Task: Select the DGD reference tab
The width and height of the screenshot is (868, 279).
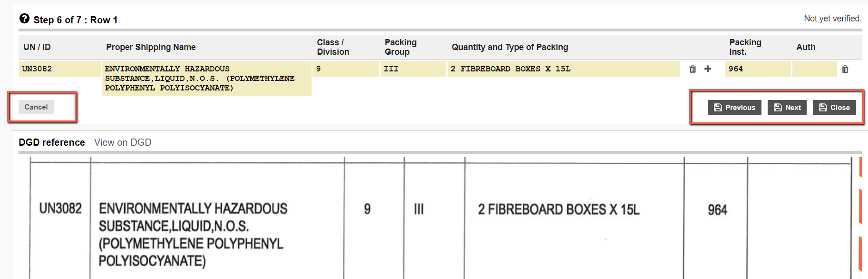Action: tap(52, 142)
